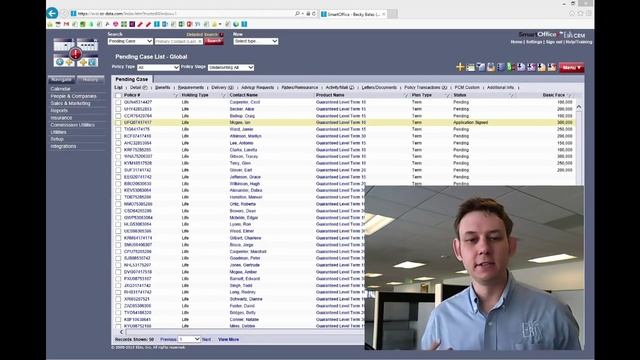Click the top-left dashboard calendar thumbnail
Screen dimensions: 640x360
pyautogui.click(x=64, y=44)
